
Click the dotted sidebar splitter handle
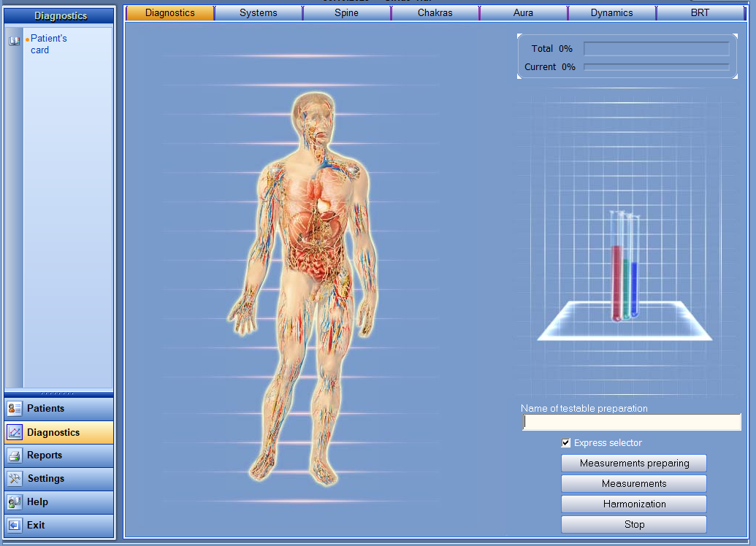(59, 393)
